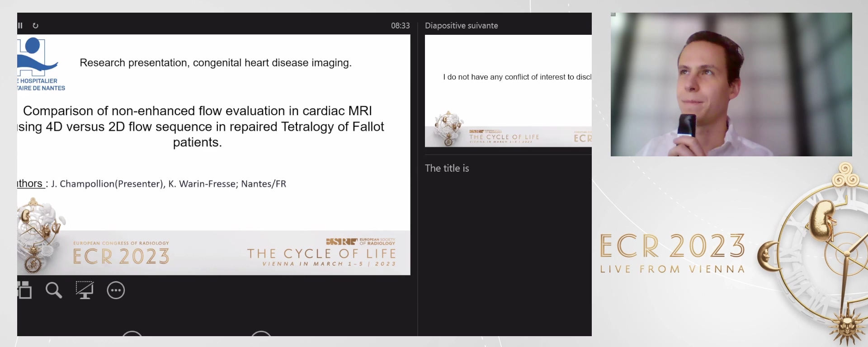Click the 'ECR 2023 Live from Vienna' branding
The height and width of the screenshot is (347, 868).
pyautogui.click(x=672, y=253)
